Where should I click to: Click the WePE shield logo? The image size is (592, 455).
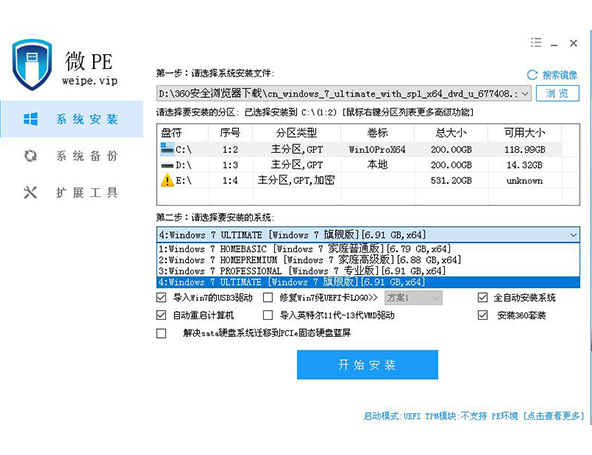coord(32,65)
